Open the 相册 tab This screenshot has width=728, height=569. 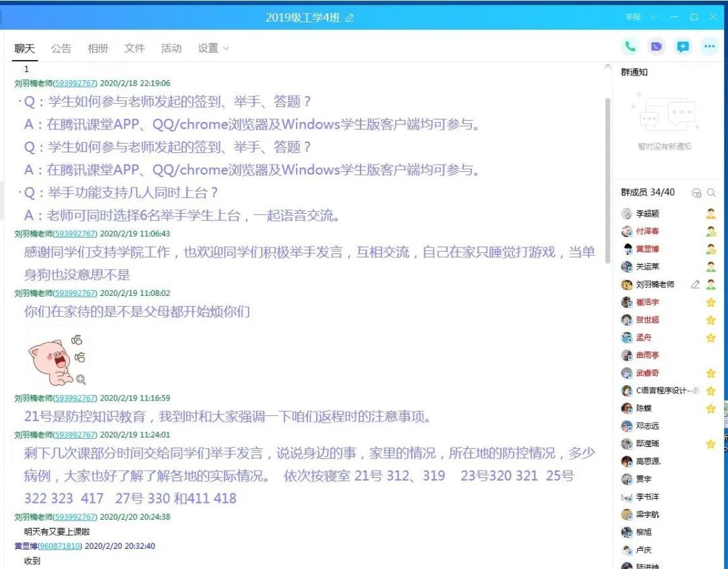(x=98, y=49)
